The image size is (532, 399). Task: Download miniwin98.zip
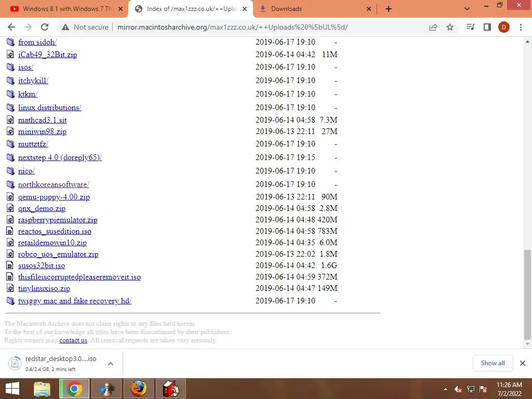(x=42, y=131)
